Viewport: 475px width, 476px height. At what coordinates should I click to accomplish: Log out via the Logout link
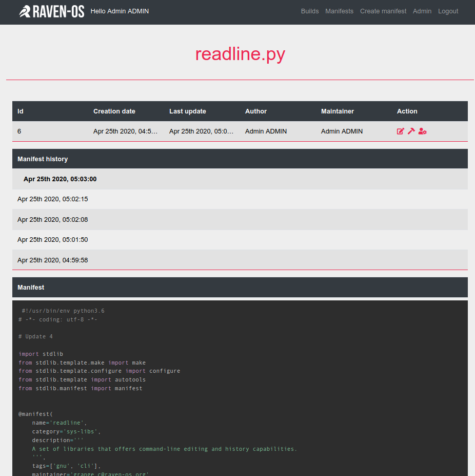pyautogui.click(x=448, y=11)
